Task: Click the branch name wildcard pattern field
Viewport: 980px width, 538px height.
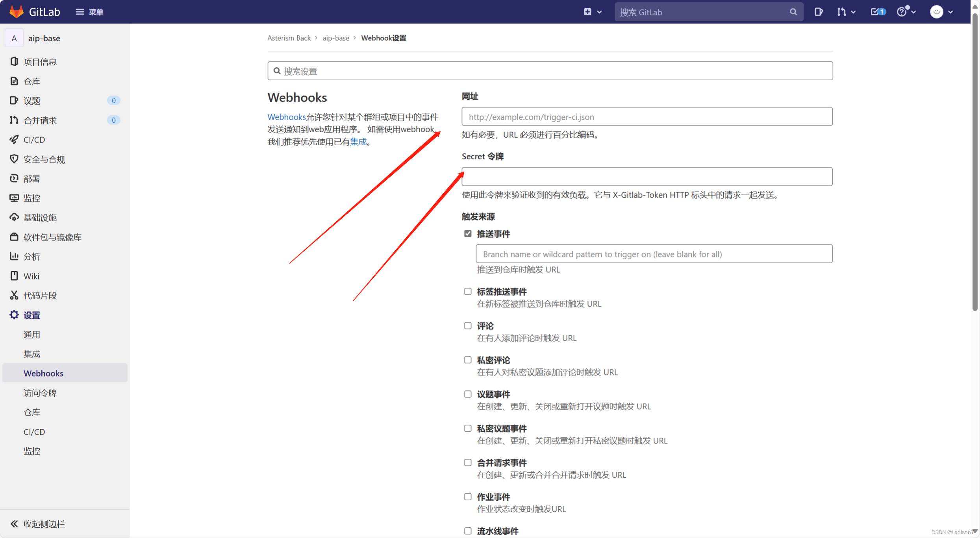Action: (x=654, y=254)
